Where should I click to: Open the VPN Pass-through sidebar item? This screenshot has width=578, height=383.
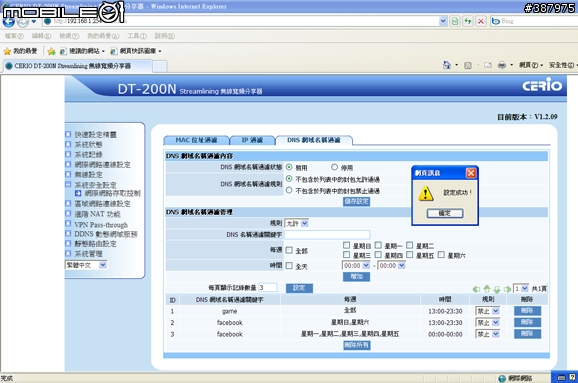pos(101,224)
